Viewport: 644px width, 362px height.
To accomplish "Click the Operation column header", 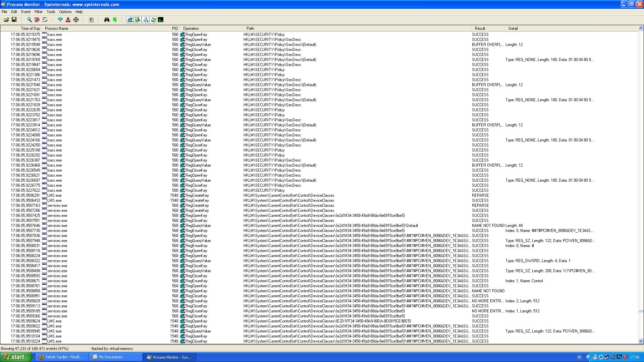I will click(x=212, y=28).
